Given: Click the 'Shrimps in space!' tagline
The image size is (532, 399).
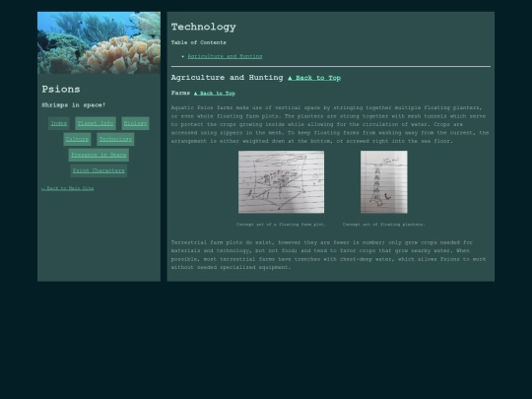Looking at the screenshot, I should pos(74,105).
